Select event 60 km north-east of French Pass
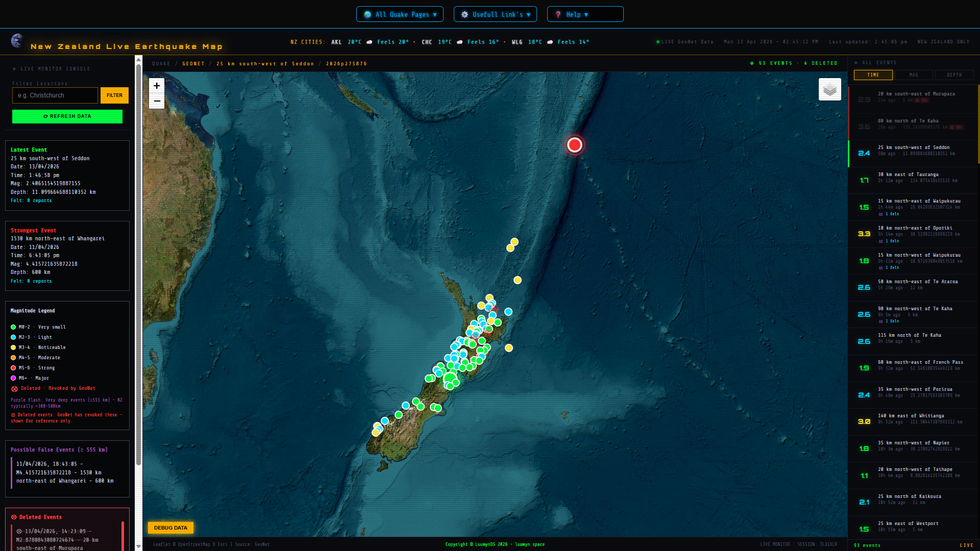This screenshot has width=980, height=551. point(914,368)
